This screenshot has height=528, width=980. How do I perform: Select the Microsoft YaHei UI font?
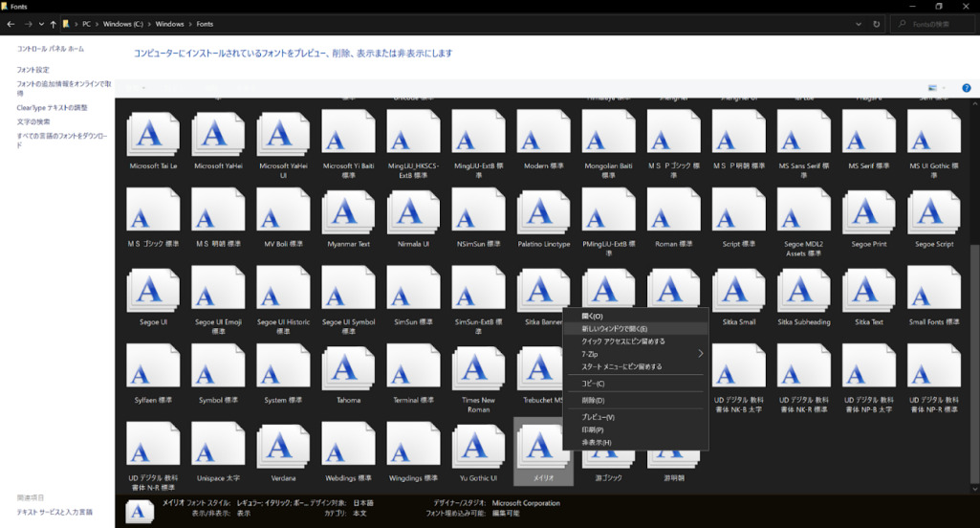click(x=283, y=134)
